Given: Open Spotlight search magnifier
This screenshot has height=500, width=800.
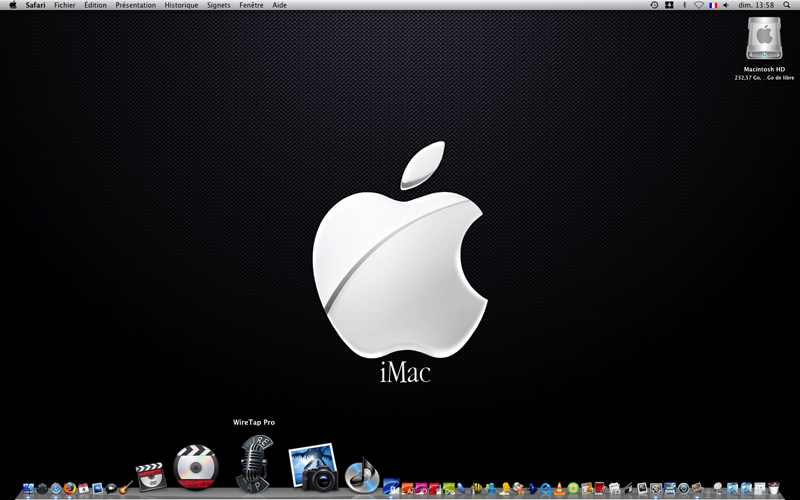Looking at the screenshot, I should coord(787,5).
